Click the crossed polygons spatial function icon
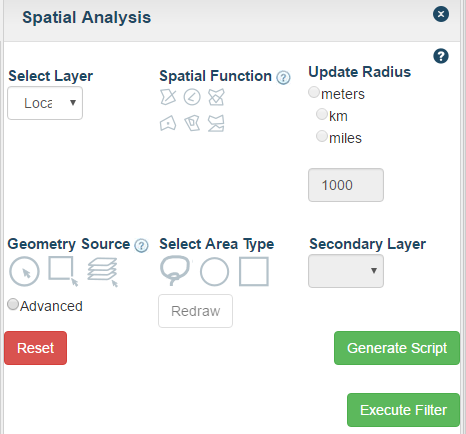Image resolution: width=466 pixels, height=434 pixels. 216,97
